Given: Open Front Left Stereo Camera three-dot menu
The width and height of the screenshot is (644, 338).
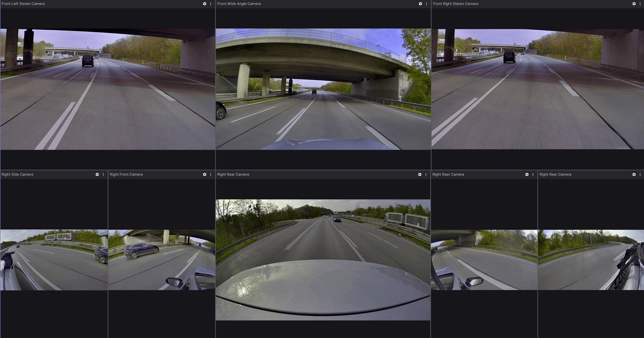Looking at the screenshot, I should coord(211,4).
